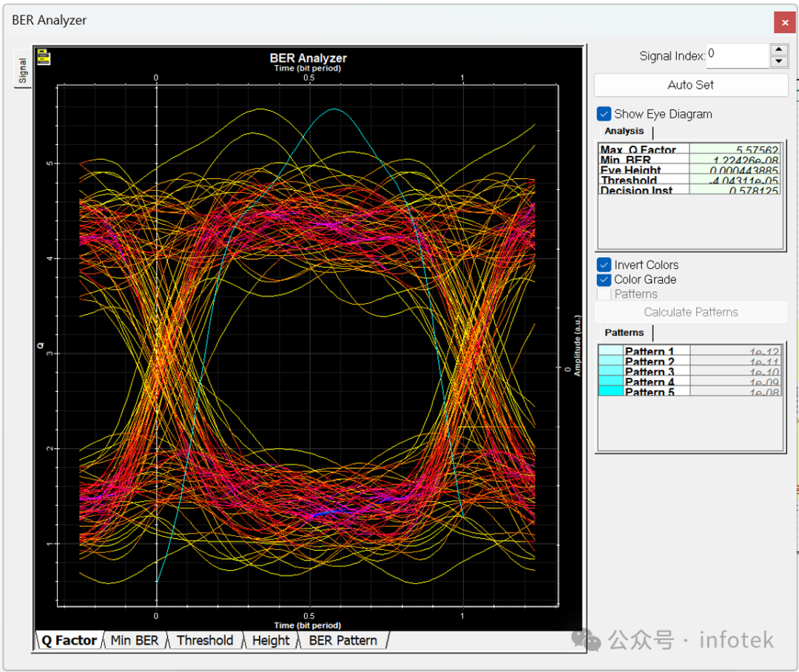Select the Pattern 5 cyan swatch
This screenshot has height=672, width=799.
click(610, 391)
